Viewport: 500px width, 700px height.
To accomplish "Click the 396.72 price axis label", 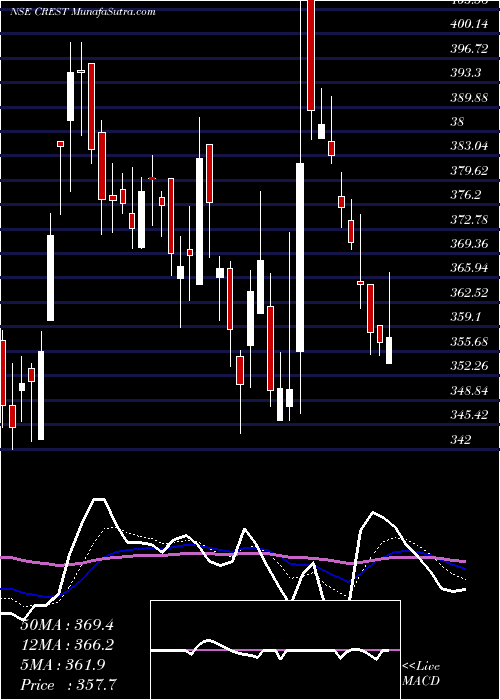I will pyautogui.click(x=469, y=49).
